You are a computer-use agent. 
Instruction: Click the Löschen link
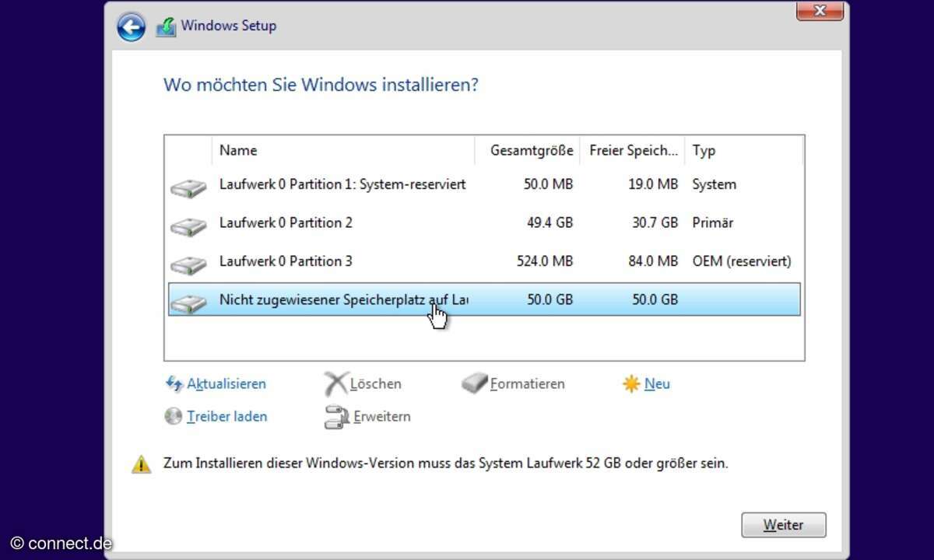(376, 383)
